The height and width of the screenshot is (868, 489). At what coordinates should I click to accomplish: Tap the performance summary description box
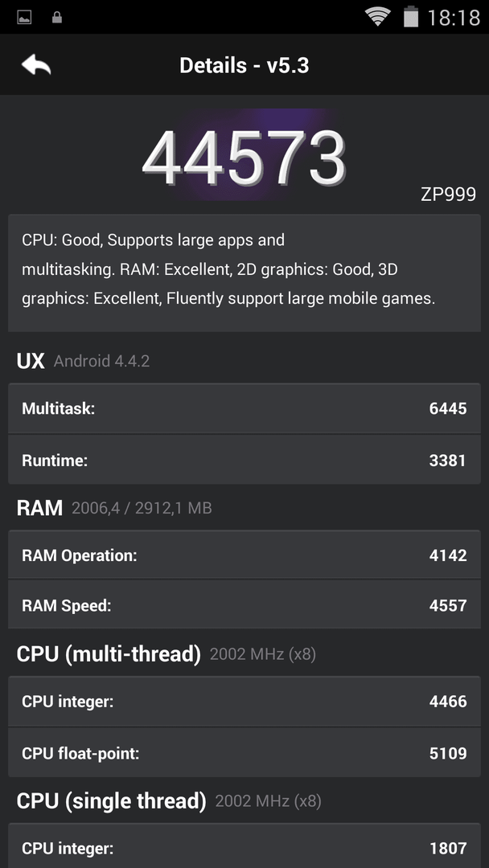244,273
